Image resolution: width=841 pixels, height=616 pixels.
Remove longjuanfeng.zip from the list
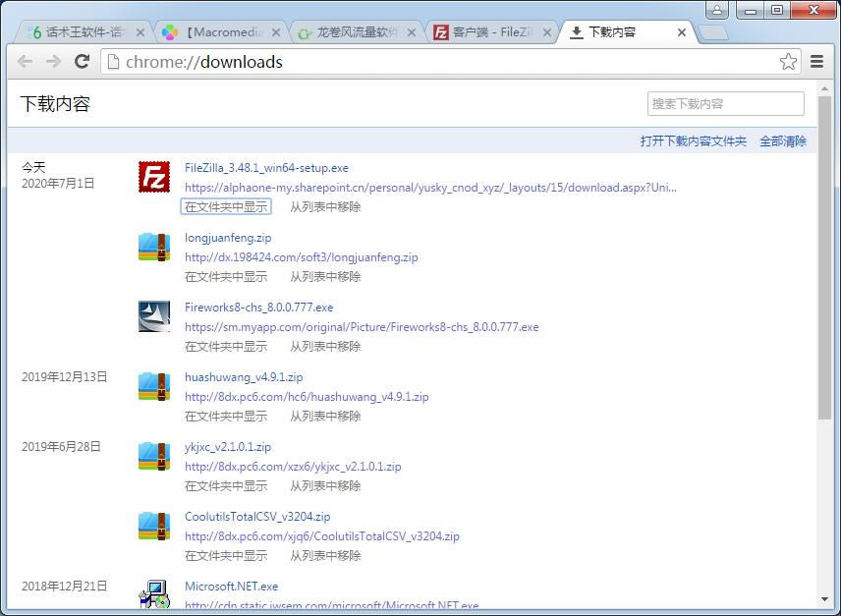pyautogui.click(x=325, y=277)
